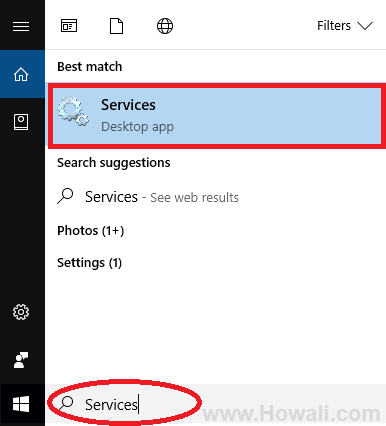Expand the Photos (1+) results group
Screen dimensions: 386x426
[x=91, y=231]
